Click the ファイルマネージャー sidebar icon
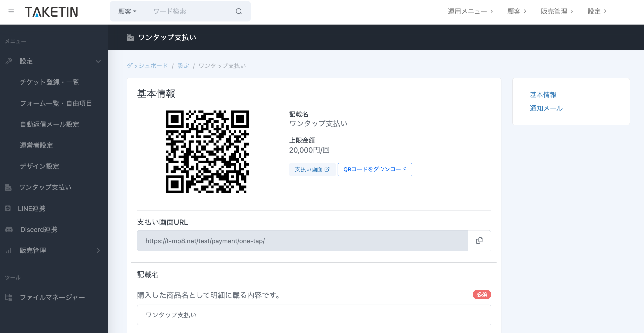The width and height of the screenshot is (644, 333). tap(9, 297)
